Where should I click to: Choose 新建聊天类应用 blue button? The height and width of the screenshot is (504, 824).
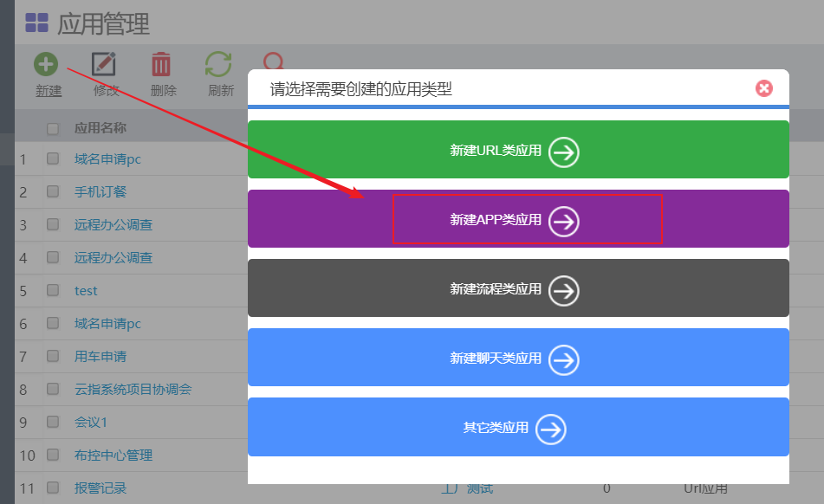[517, 358]
